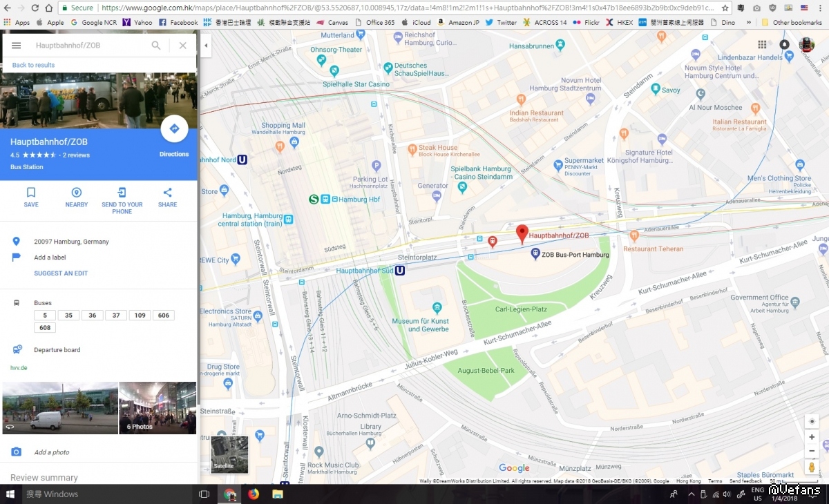Open the Terms link on map
Screen dimensions: 829x504
(715, 481)
